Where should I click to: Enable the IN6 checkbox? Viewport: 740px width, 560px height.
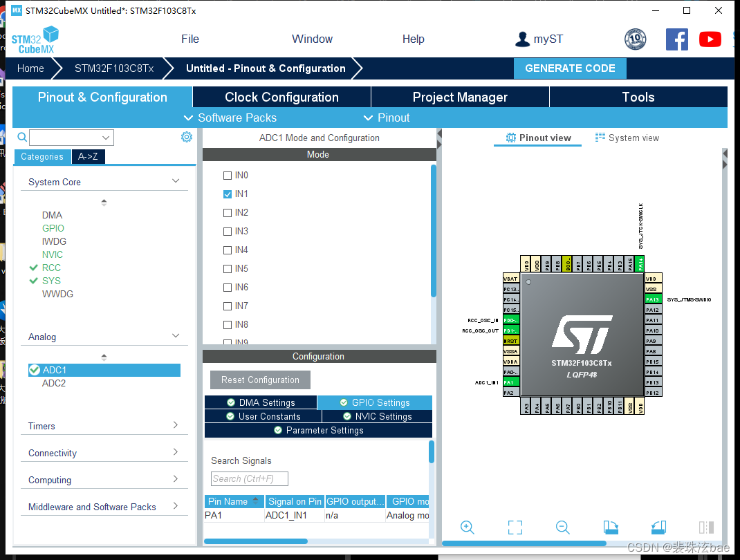click(x=228, y=288)
